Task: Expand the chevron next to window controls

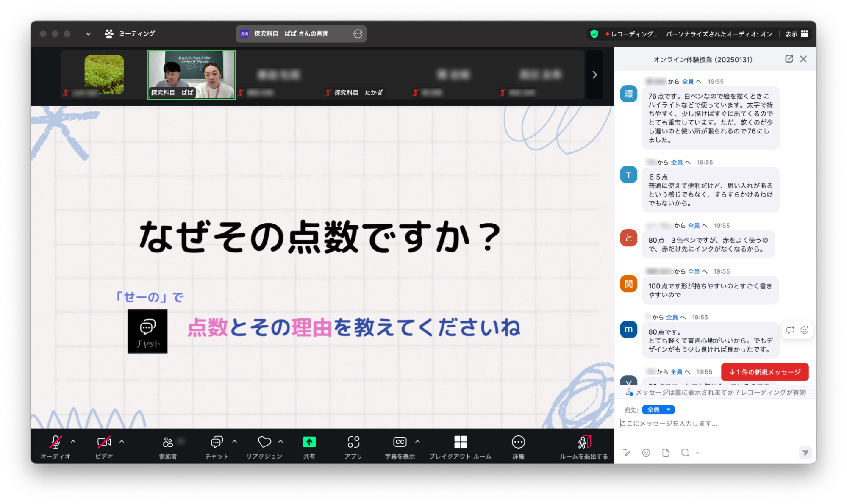Action: pyautogui.click(x=88, y=34)
